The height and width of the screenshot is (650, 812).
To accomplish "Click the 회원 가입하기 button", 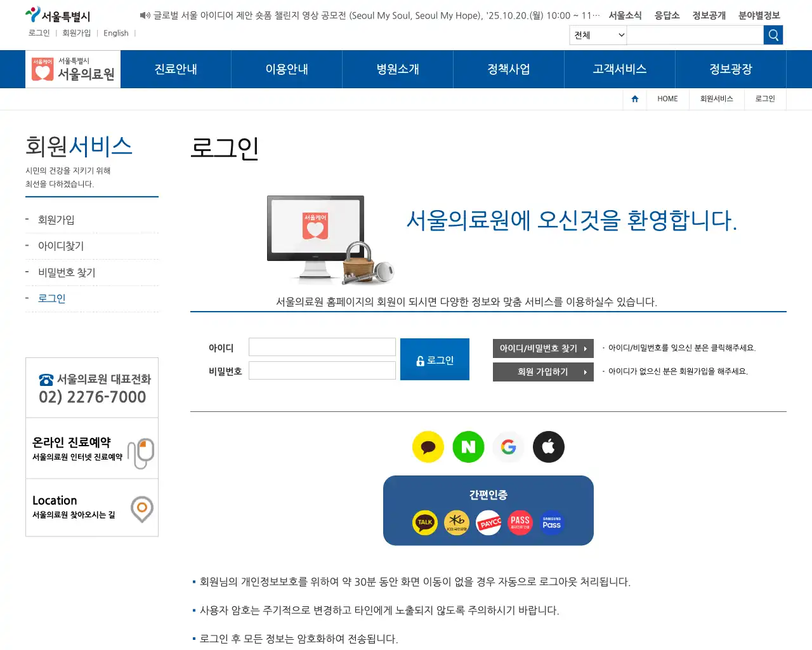I will pyautogui.click(x=543, y=372).
